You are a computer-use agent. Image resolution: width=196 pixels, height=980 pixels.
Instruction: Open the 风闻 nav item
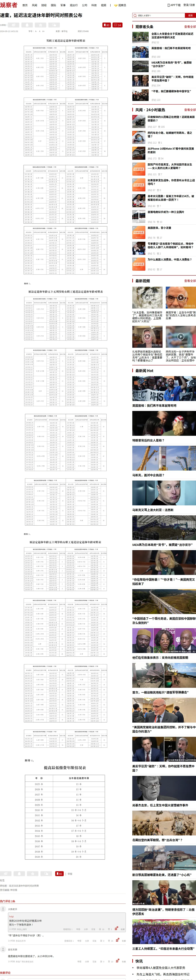[34, 5]
